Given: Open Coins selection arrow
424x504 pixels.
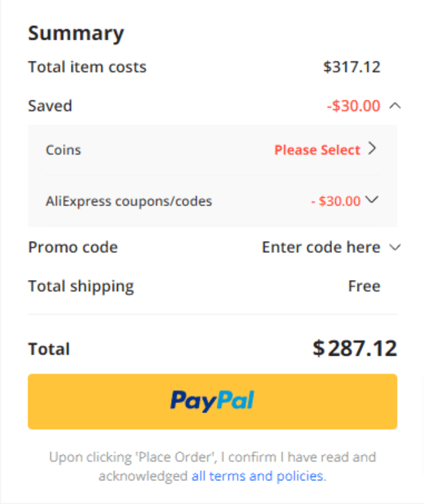Looking at the screenshot, I should pos(372,149).
